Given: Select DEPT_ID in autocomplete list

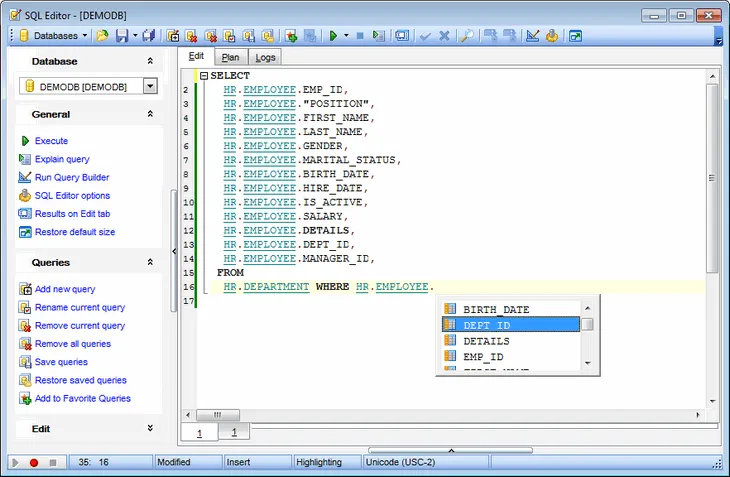Looking at the screenshot, I should [x=511, y=325].
